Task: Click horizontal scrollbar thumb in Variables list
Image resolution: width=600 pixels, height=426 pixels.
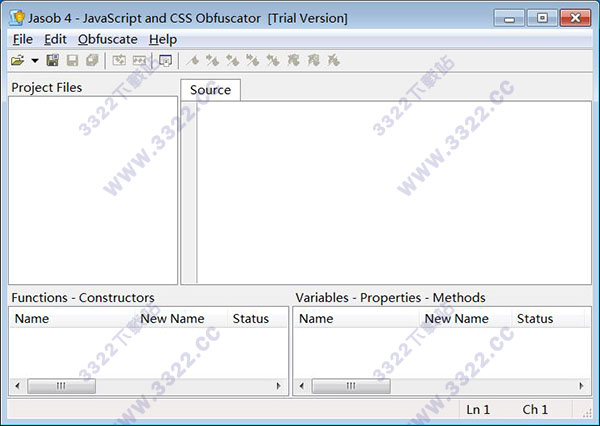Action: [x=351, y=386]
